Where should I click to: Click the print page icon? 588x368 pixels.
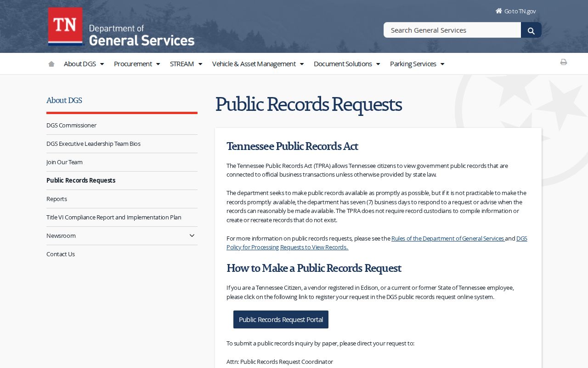[x=564, y=62]
